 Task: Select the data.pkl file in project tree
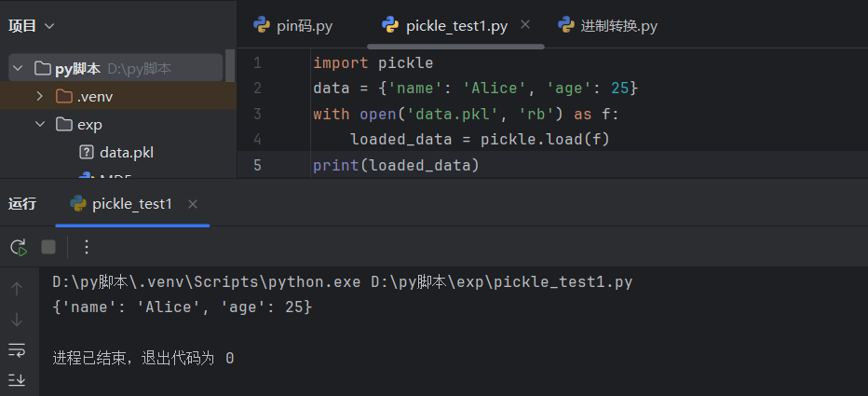(x=126, y=152)
